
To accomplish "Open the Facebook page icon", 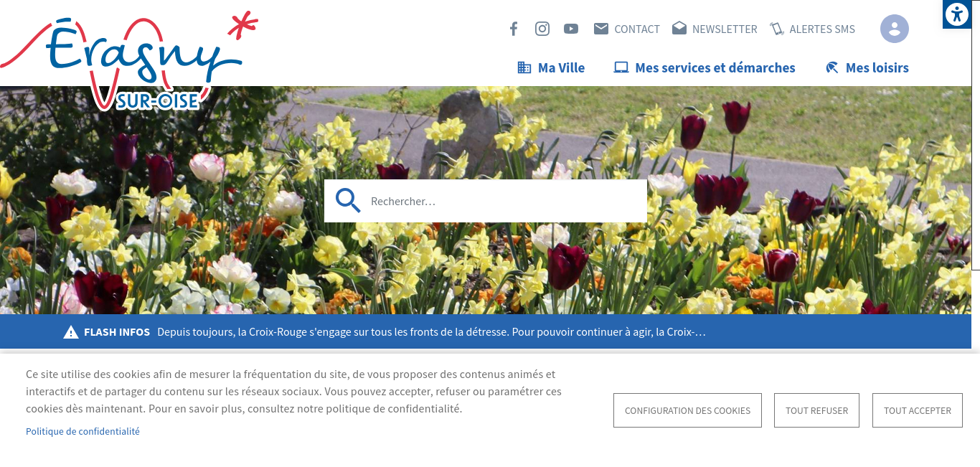I will pos(514,29).
